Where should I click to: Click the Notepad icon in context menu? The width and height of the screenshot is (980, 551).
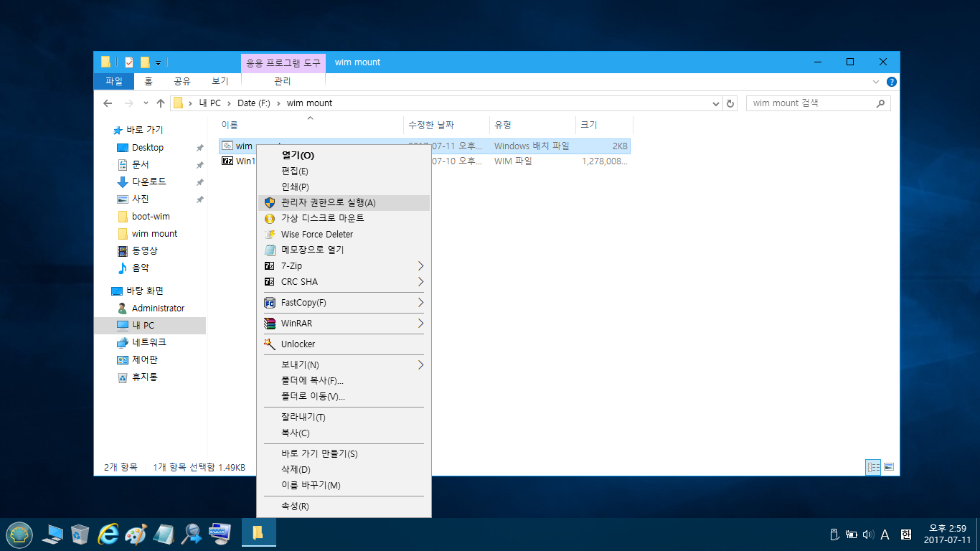pyautogui.click(x=270, y=250)
